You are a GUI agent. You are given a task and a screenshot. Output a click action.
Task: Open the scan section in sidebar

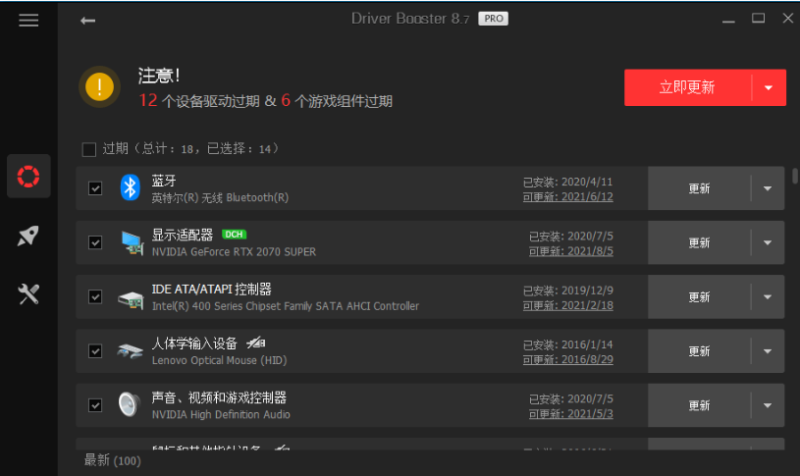29,176
